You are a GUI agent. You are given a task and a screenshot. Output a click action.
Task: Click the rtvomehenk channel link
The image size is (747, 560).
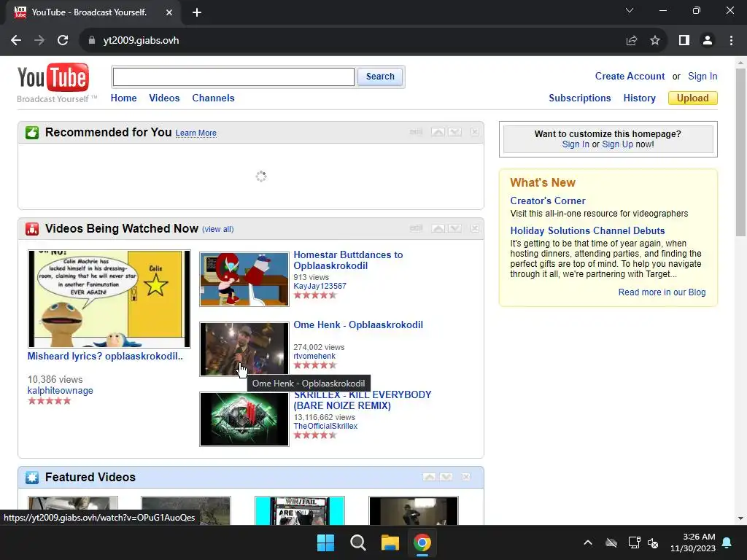pos(314,356)
